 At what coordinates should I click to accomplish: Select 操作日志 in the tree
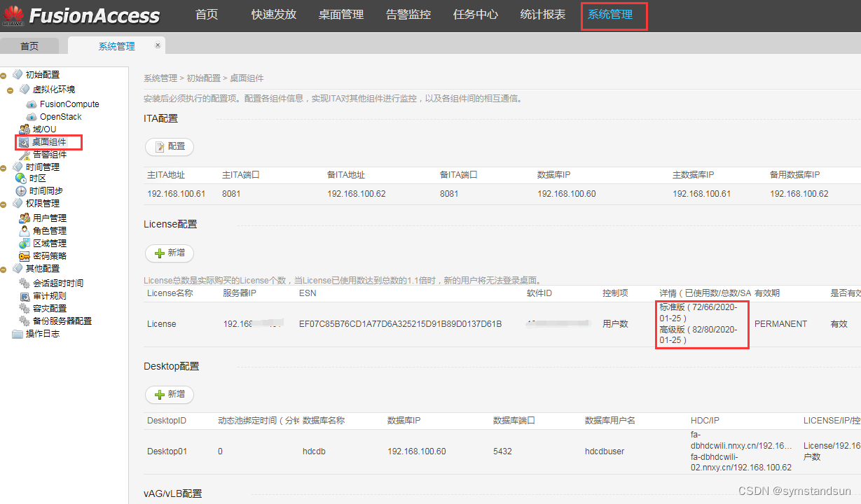click(43, 334)
